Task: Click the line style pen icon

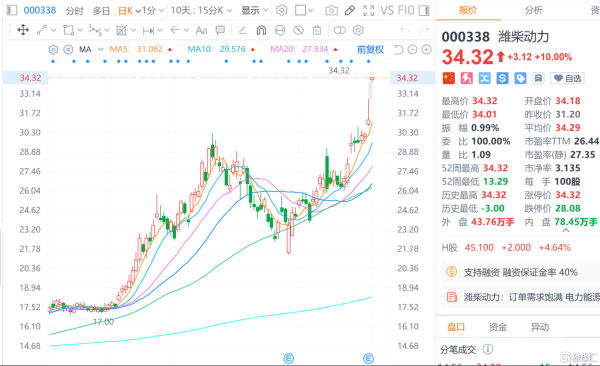Action: click(x=242, y=30)
